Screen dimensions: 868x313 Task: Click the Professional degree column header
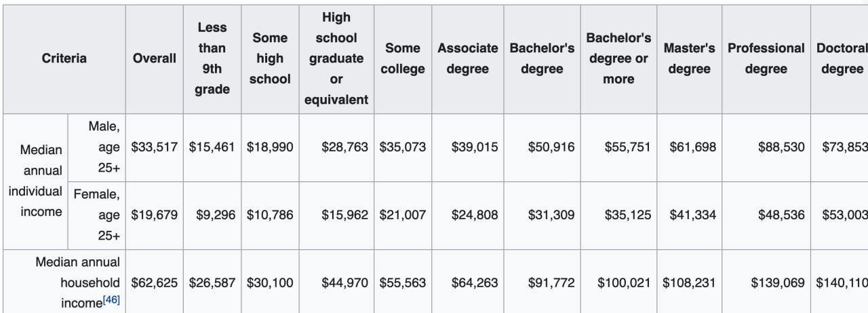[766, 58]
